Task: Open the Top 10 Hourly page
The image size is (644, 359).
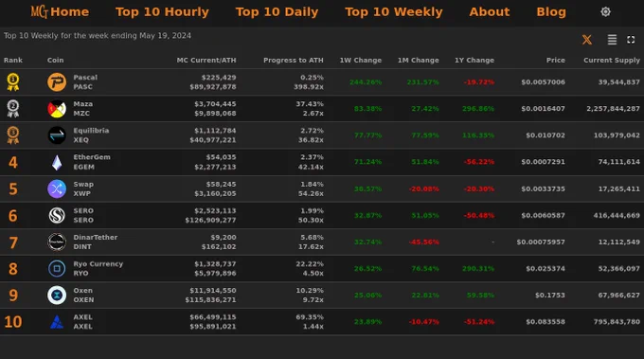Action: pos(162,12)
